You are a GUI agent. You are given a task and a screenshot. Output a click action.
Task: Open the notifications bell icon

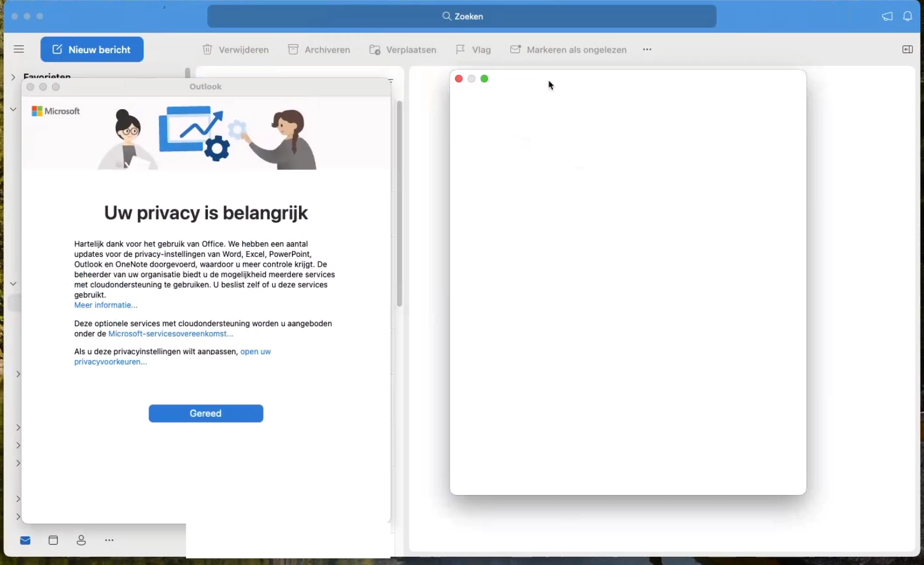tap(908, 16)
